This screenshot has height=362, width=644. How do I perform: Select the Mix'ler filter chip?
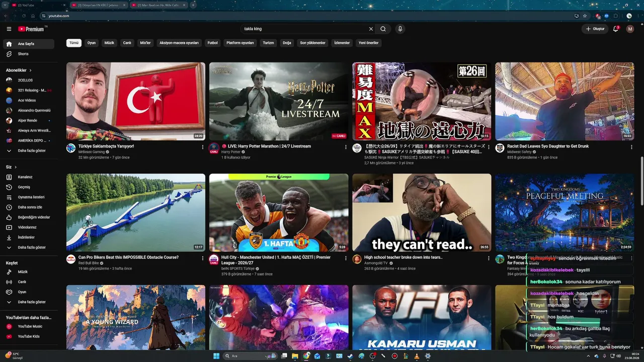click(x=145, y=43)
